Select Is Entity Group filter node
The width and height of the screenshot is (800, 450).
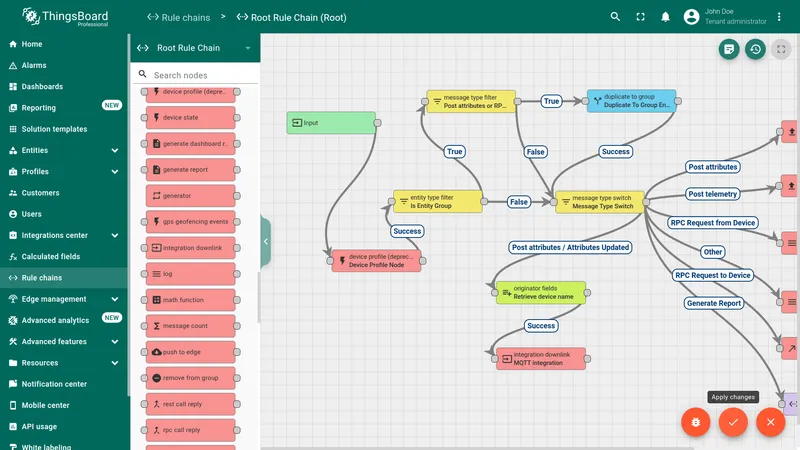point(438,202)
